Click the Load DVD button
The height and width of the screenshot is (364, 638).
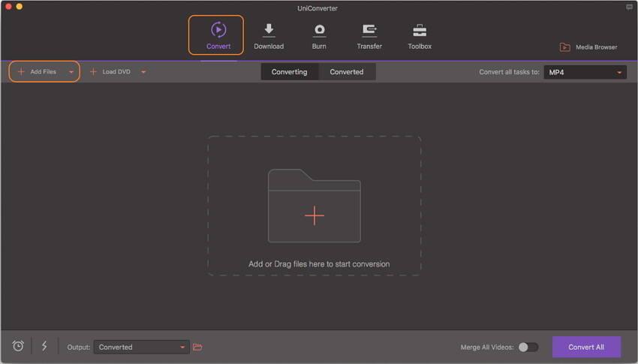click(110, 71)
